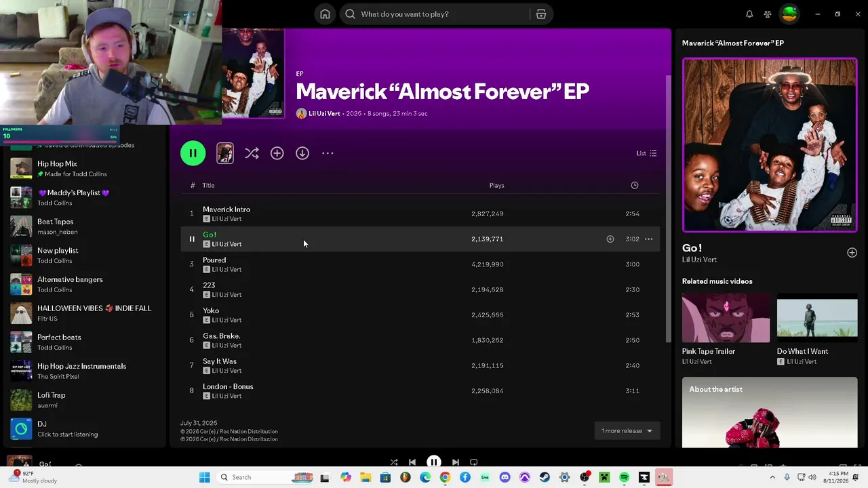Open more options for track Go!
Screen dimensions: 868x488
(x=648, y=239)
